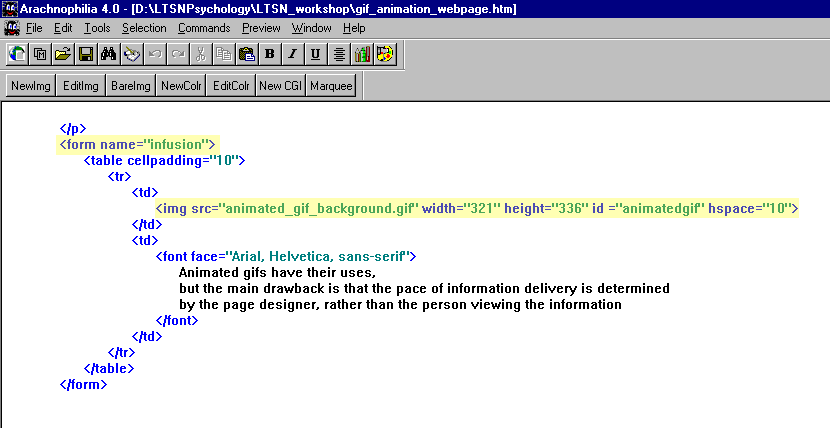Open the File menu
The width and height of the screenshot is (830, 428).
[34, 28]
